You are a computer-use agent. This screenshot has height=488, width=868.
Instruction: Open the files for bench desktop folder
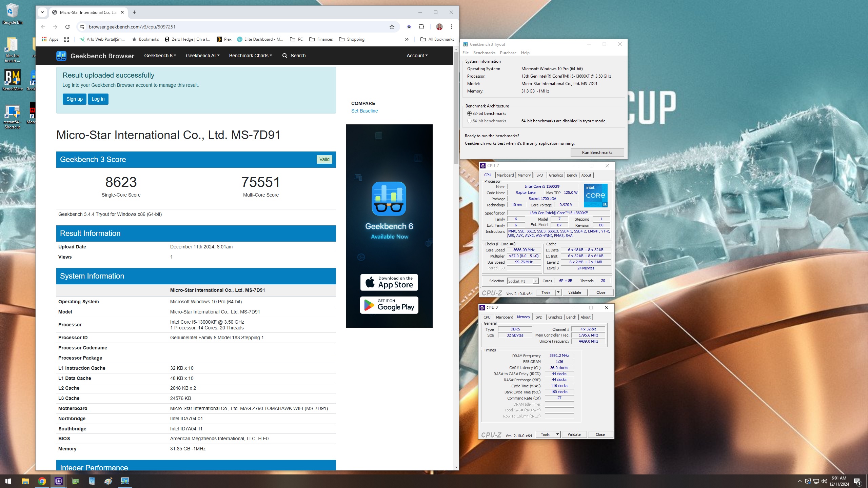pos(12,50)
